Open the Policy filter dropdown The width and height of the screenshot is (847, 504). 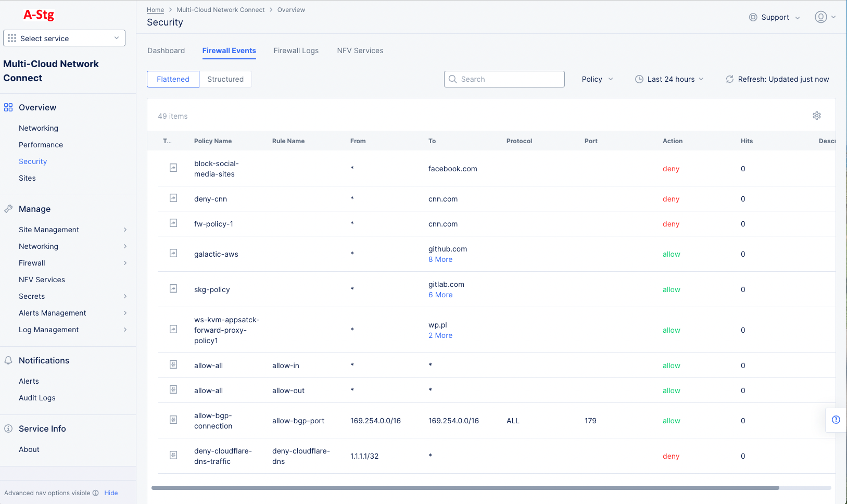click(x=597, y=79)
